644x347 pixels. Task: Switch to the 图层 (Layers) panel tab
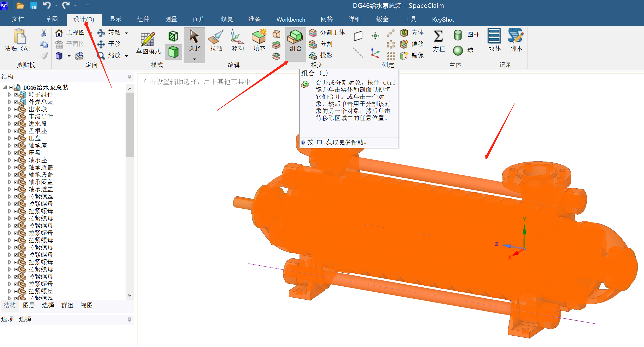pos(29,305)
